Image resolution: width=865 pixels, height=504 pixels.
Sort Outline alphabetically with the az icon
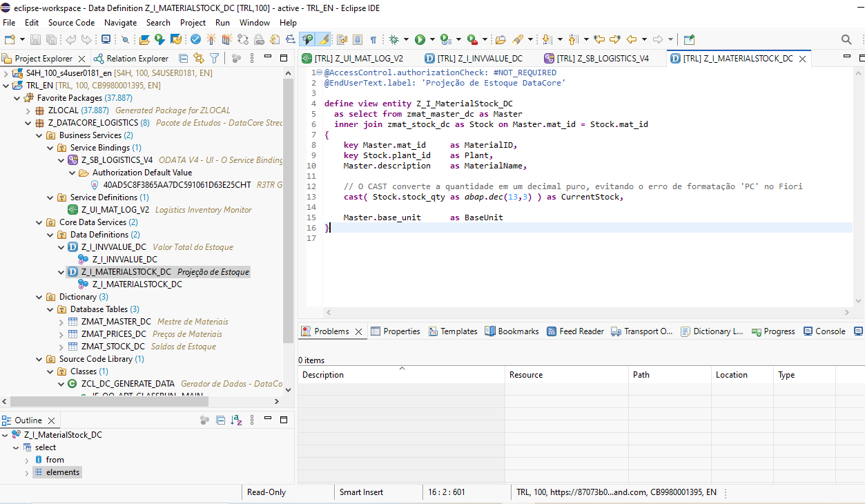pyautogui.click(x=236, y=420)
